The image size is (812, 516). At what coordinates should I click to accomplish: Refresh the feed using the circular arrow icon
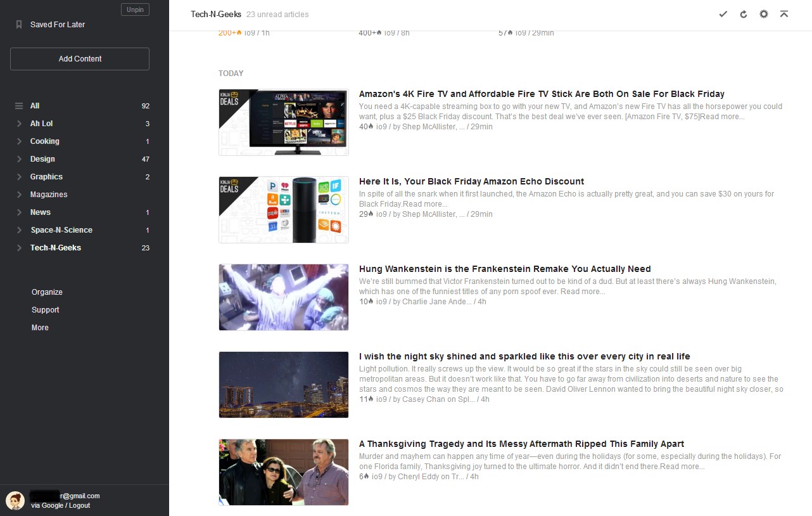pos(743,13)
